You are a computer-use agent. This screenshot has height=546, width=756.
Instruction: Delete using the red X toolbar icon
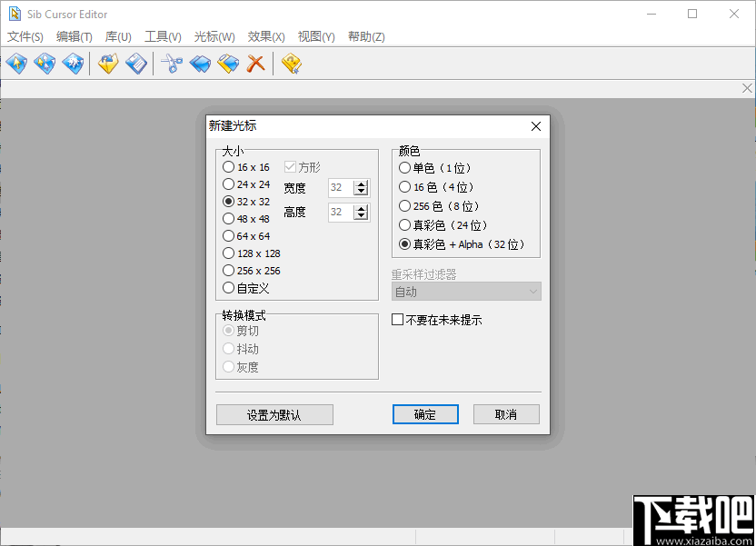tap(256, 64)
